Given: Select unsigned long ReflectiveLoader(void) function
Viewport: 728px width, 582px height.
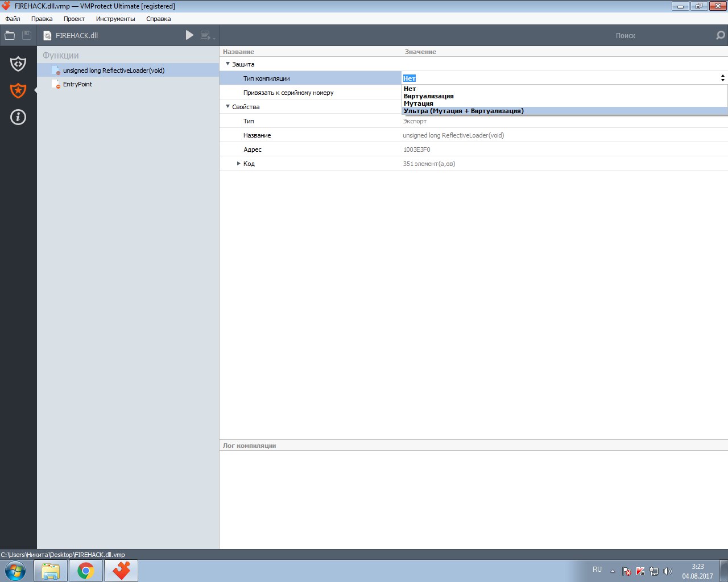Looking at the screenshot, I should coord(113,70).
